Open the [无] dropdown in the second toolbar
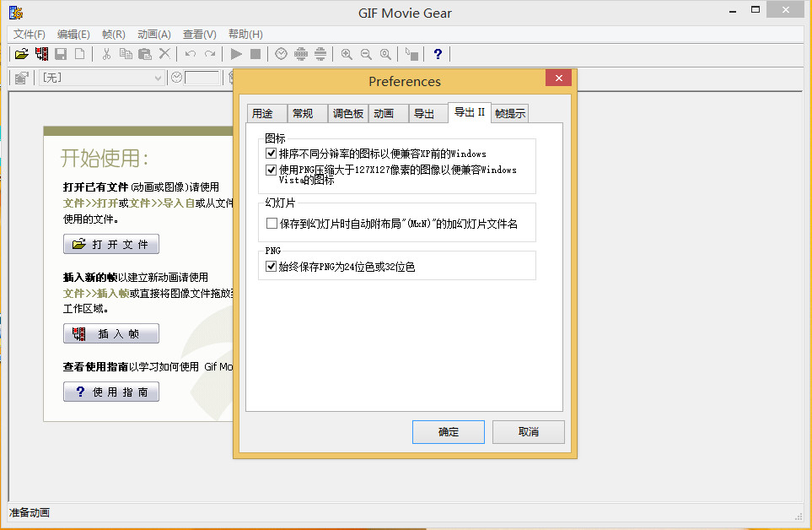This screenshot has width=812, height=530. pos(102,78)
